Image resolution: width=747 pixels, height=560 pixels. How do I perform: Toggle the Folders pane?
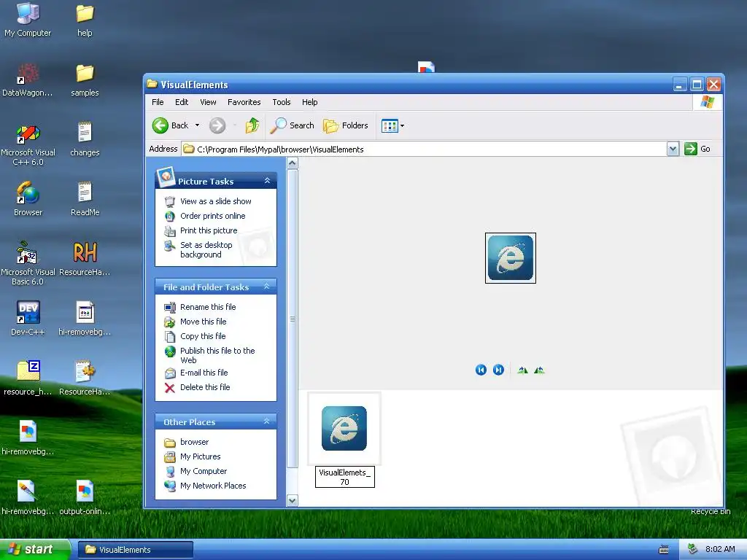(x=346, y=125)
